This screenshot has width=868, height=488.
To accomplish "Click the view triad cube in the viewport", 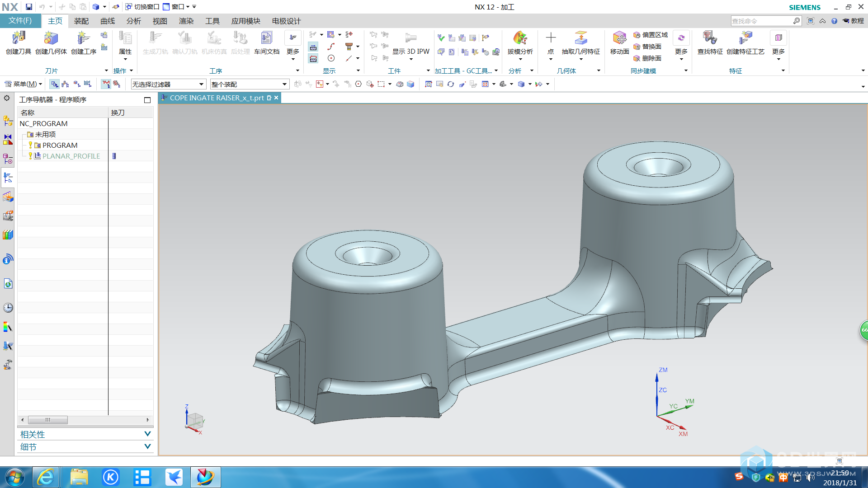I will pyautogui.click(x=195, y=421).
